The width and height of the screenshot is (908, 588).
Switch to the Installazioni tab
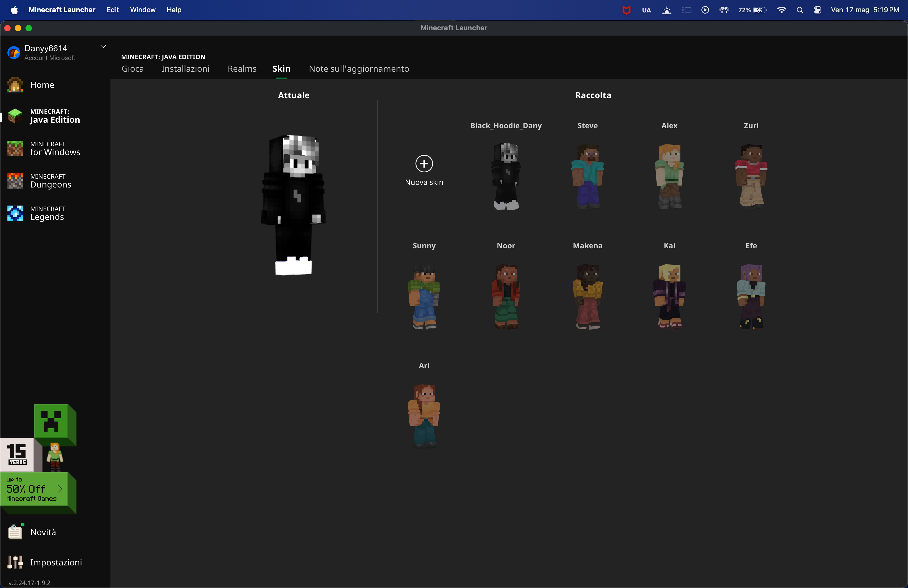[x=185, y=69]
